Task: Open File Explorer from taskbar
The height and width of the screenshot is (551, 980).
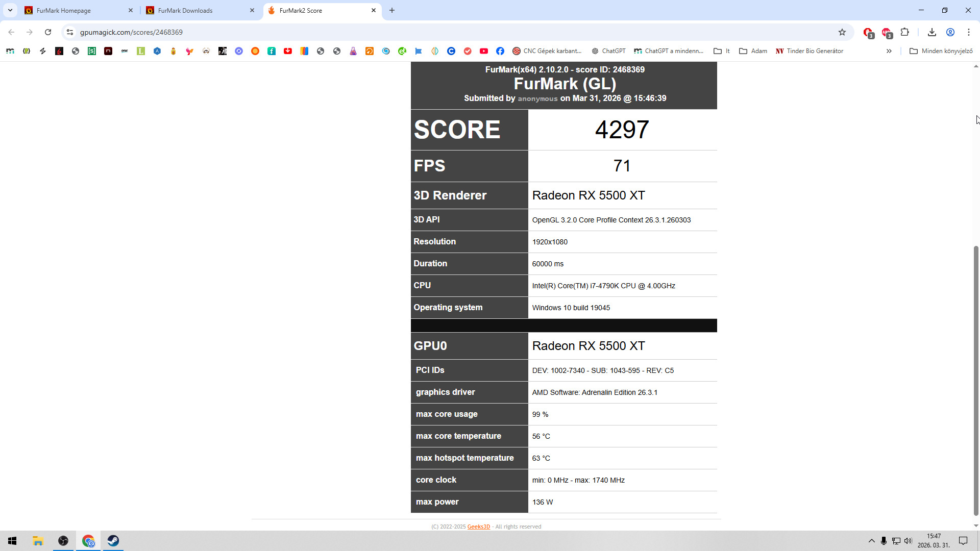Action: [x=38, y=541]
